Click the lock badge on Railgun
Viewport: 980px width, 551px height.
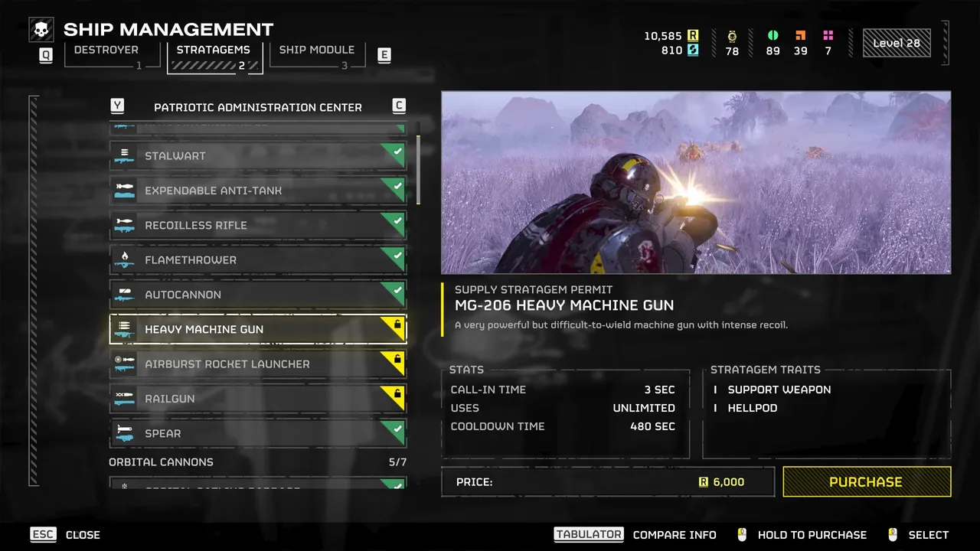click(397, 395)
